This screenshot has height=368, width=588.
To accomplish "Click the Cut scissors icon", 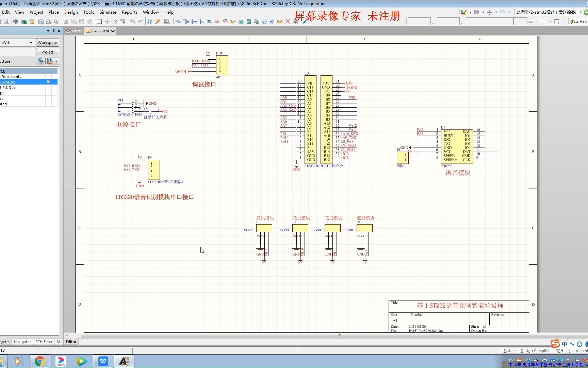I will [66, 21].
